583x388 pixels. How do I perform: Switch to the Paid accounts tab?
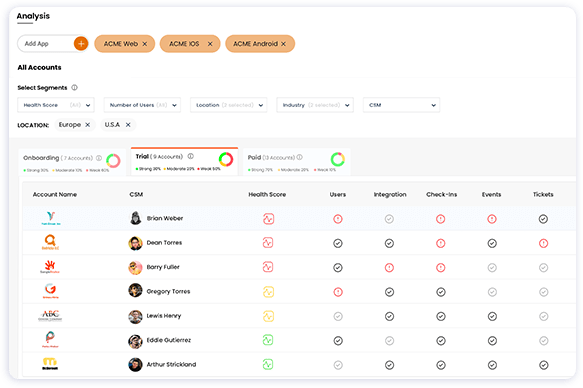[296, 162]
